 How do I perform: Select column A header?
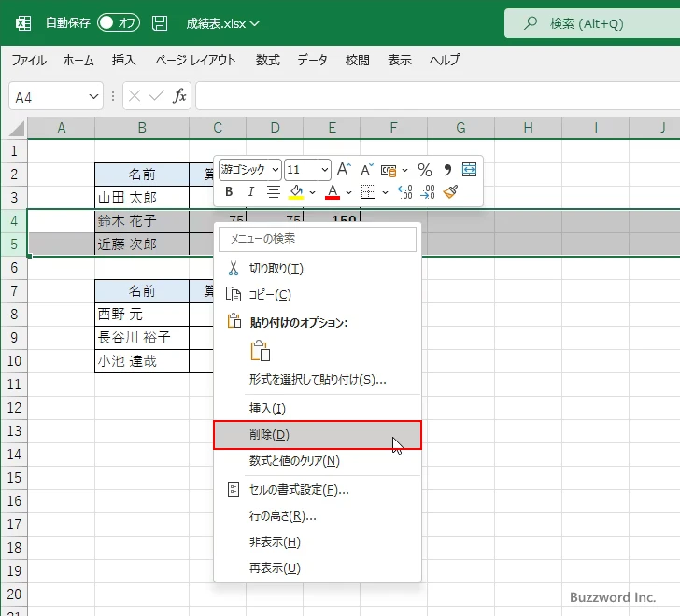click(x=61, y=128)
